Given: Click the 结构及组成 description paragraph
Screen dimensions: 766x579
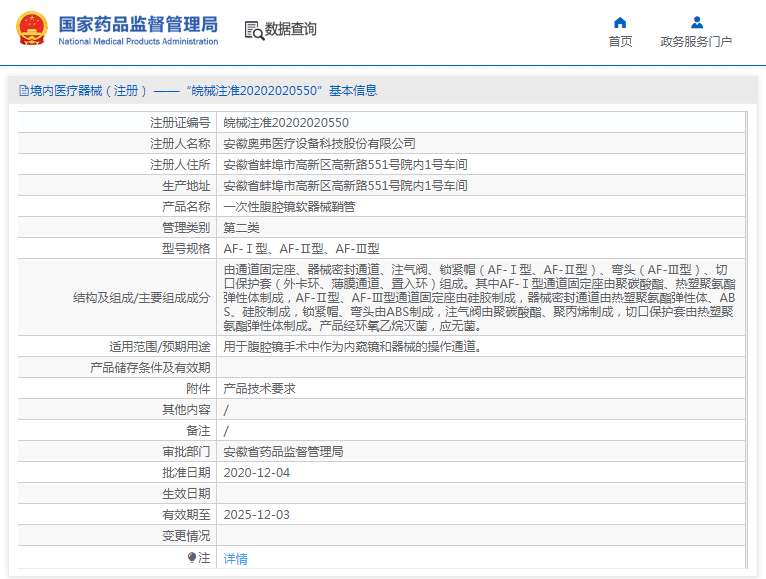Looking at the screenshot, I should pyautogui.click(x=480, y=298).
